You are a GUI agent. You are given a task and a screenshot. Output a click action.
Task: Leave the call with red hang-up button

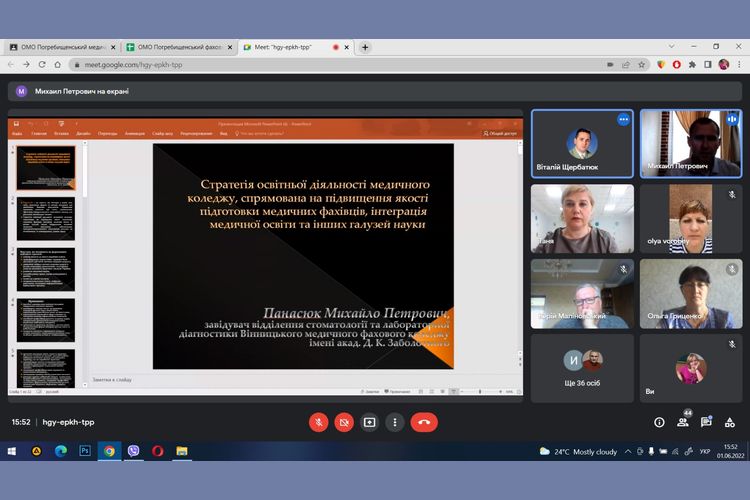(424, 422)
